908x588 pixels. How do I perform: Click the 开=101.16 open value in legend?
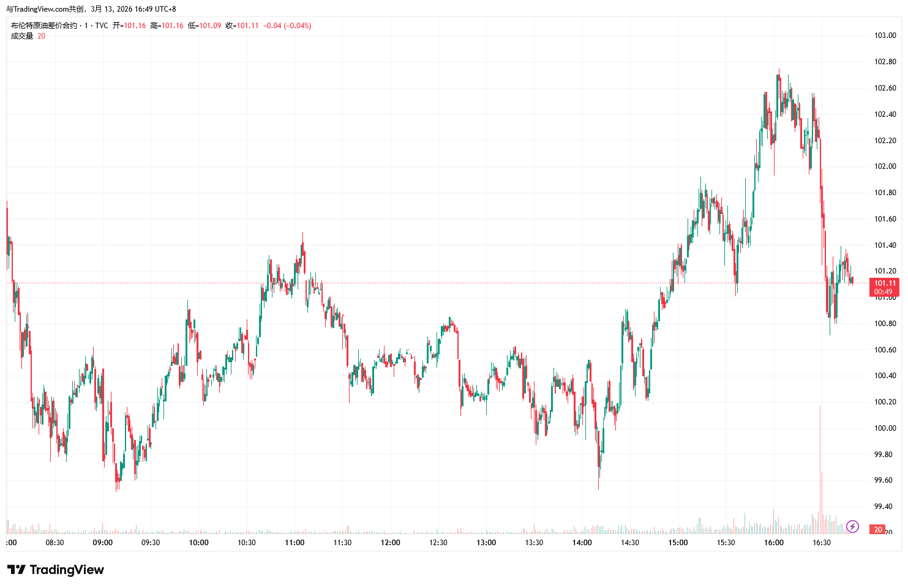pos(129,26)
